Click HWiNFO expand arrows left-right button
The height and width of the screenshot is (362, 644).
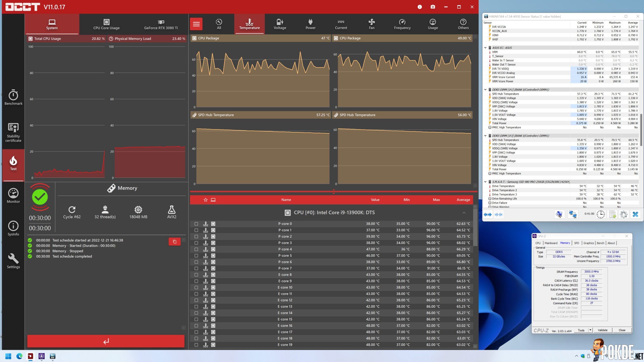(x=488, y=214)
